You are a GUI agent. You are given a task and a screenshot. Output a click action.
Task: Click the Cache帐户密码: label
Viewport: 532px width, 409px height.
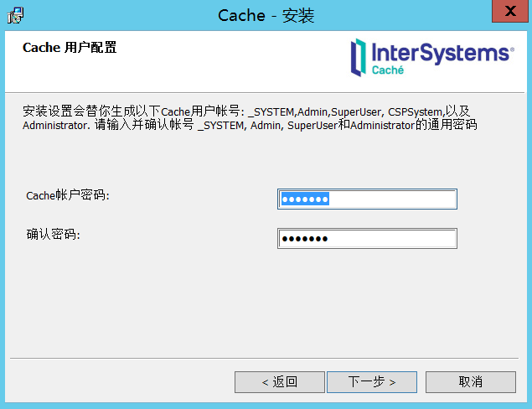[x=68, y=195]
